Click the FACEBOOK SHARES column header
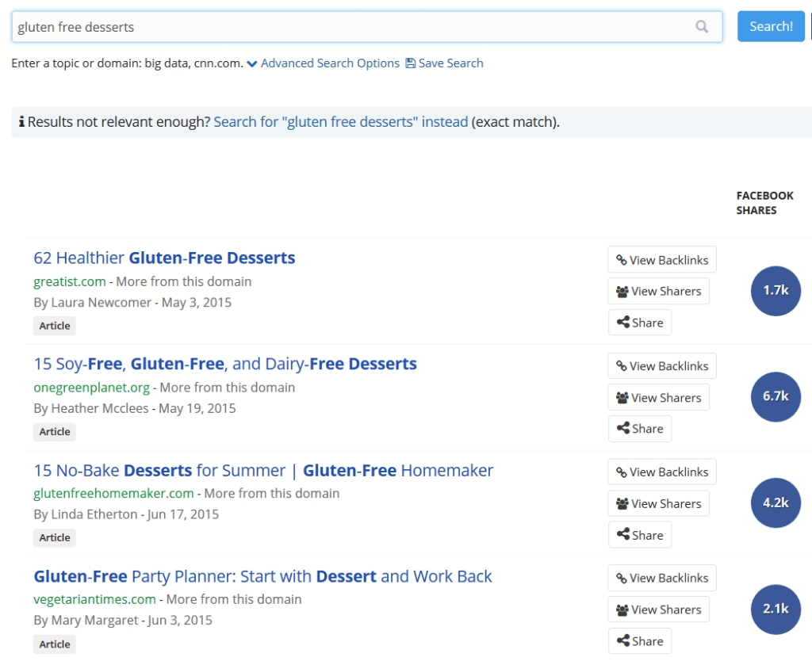The height and width of the screenshot is (661, 812). 764,203
